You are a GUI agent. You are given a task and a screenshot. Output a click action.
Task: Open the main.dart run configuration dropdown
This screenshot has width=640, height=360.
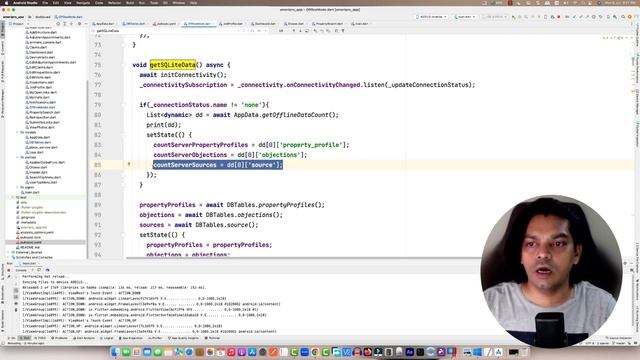click(465, 17)
